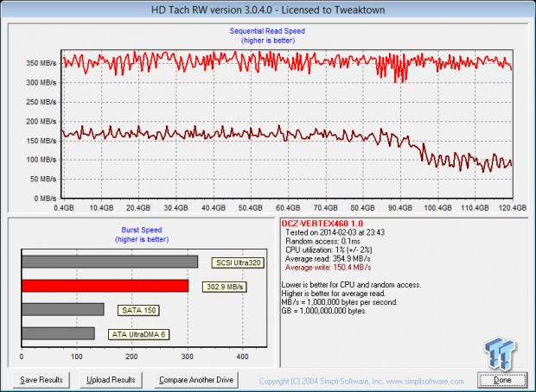Click the 400 burst axis value

point(242,357)
